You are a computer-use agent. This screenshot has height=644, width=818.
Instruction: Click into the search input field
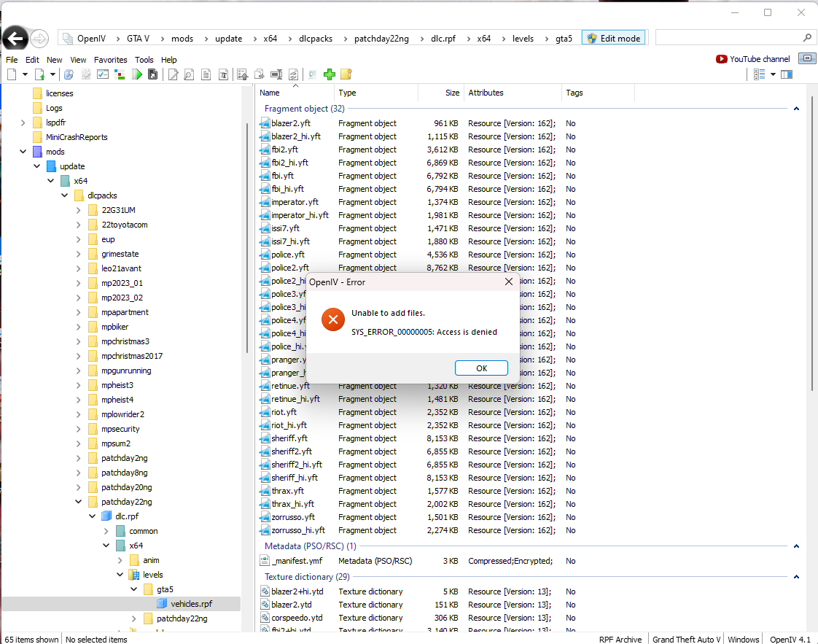725,38
